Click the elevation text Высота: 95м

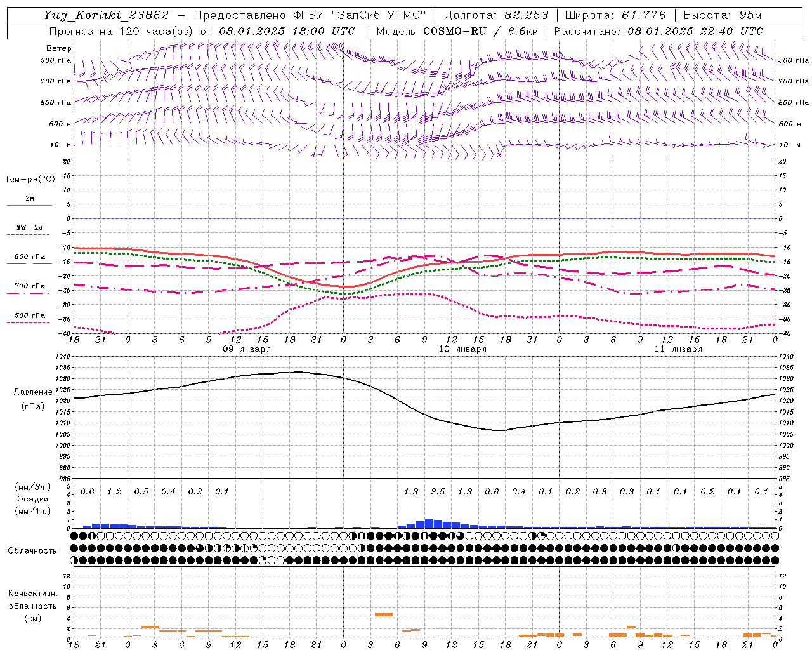click(723, 15)
